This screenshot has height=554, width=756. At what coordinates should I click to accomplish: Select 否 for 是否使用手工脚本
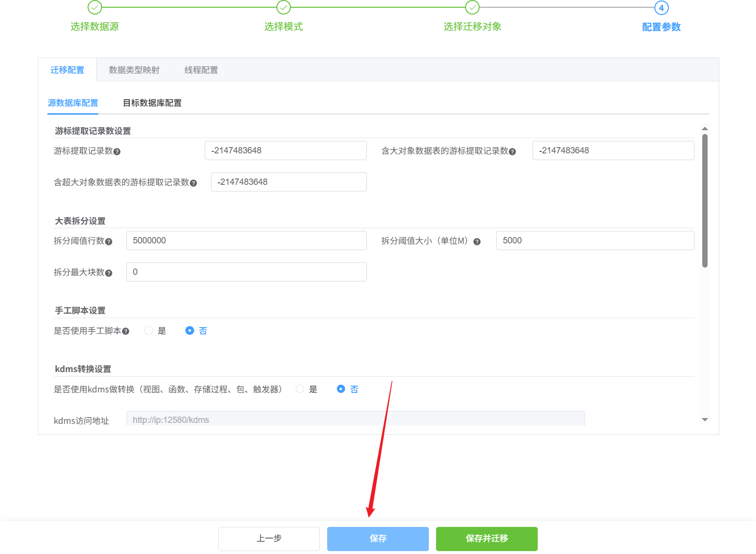pyautogui.click(x=190, y=330)
